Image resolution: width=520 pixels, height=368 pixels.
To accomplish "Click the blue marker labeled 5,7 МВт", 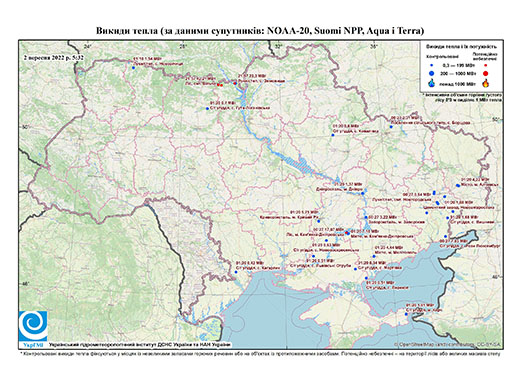I will pyautogui.click(x=207, y=109).
